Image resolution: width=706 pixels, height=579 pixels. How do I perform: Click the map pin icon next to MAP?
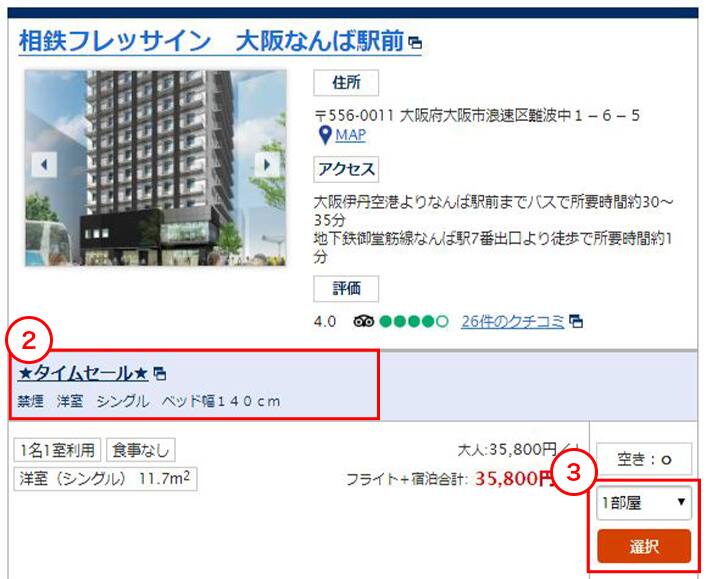click(325, 135)
